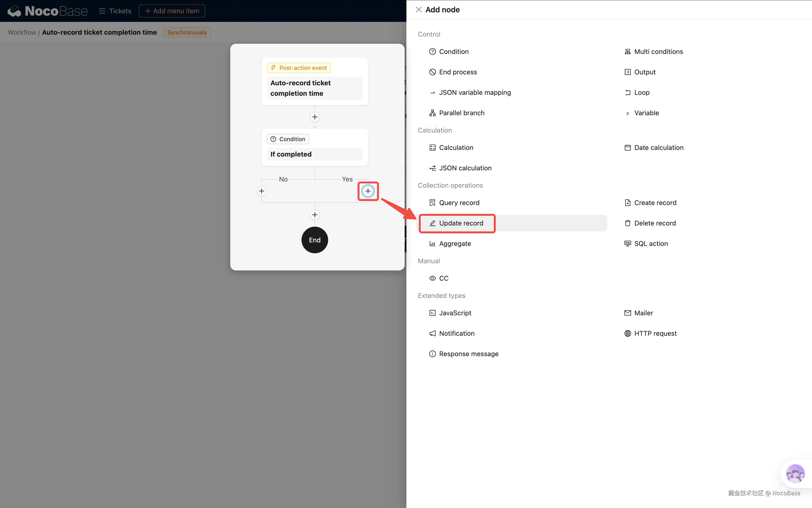The width and height of the screenshot is (812, 508).
Task: Click the Workflow breadcrumb link
Action: [x=22, y=33]
